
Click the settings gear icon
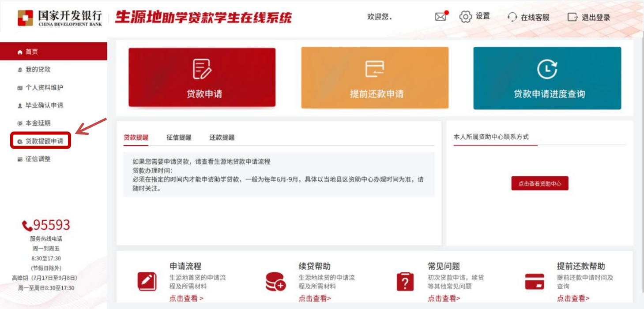point(465,17)
